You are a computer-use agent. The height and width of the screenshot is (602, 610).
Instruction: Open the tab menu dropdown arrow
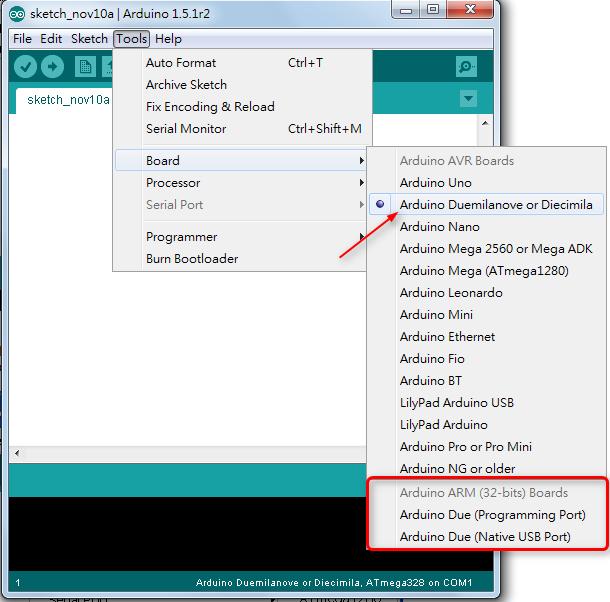click(468, 98)
